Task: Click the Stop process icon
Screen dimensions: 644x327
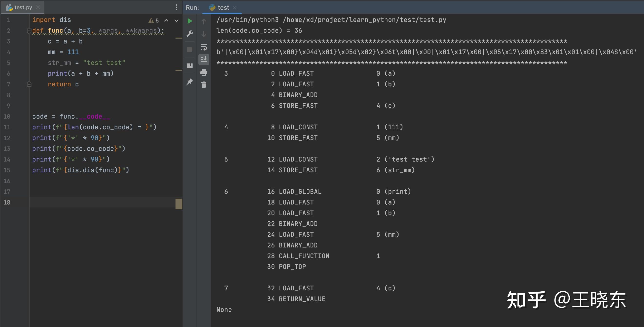Action: (190, 50)
